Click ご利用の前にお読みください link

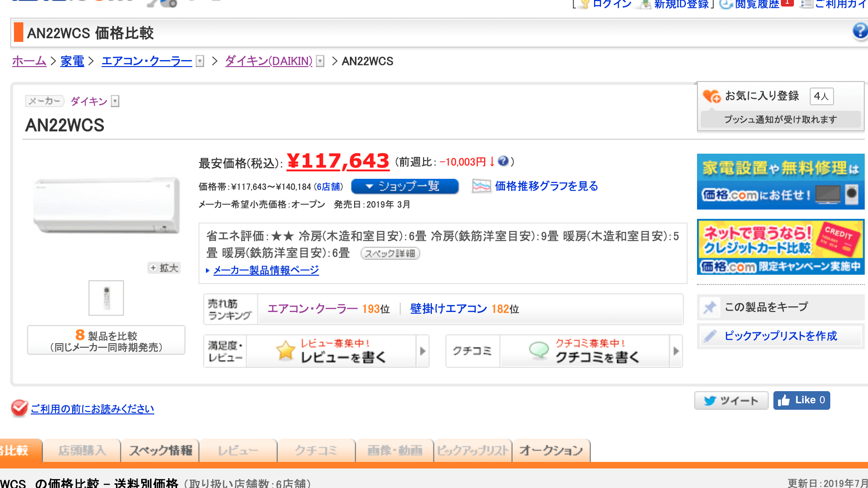(x=92, y=409)
